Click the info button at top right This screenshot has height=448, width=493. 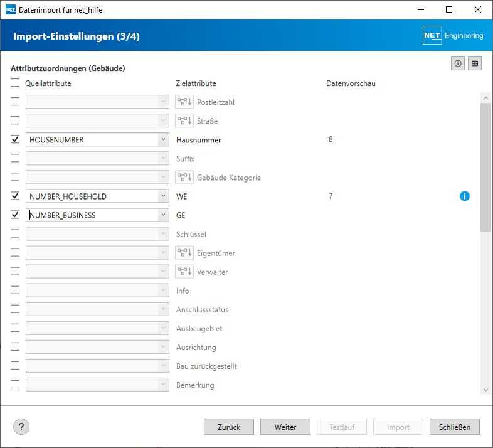coord(457,63)
